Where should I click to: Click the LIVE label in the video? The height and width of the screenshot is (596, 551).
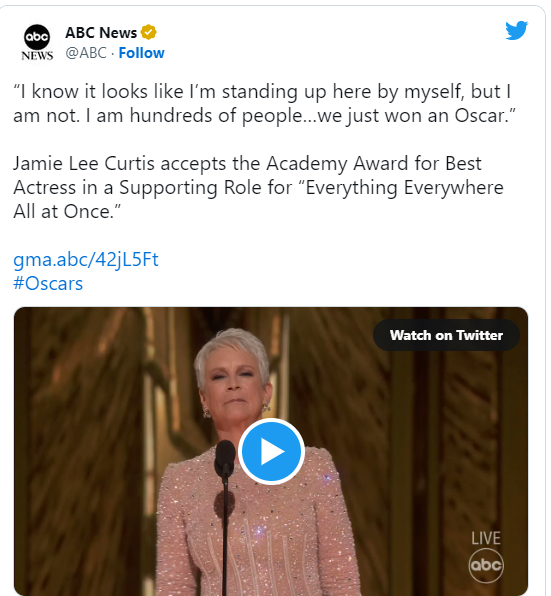coord(486,538)
